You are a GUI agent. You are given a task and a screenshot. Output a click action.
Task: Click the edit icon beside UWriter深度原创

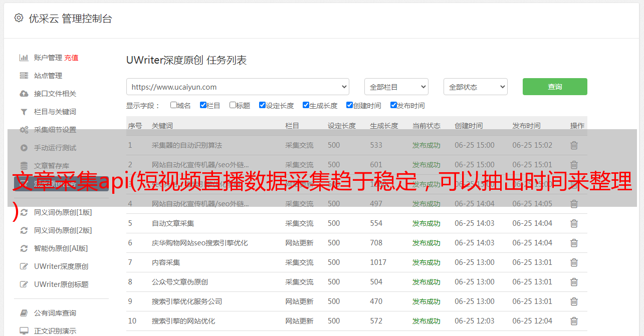point(24,266)
